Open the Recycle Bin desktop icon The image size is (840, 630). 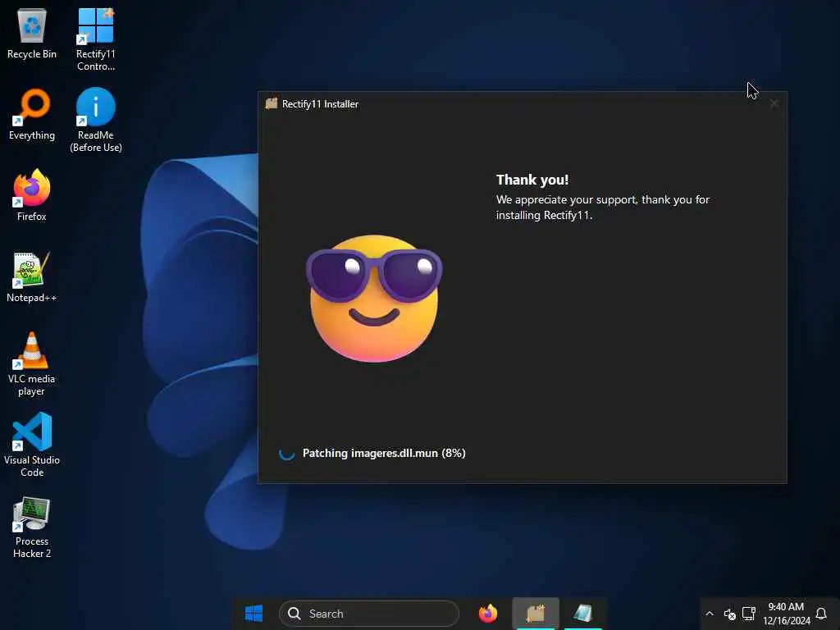(32, 34)
